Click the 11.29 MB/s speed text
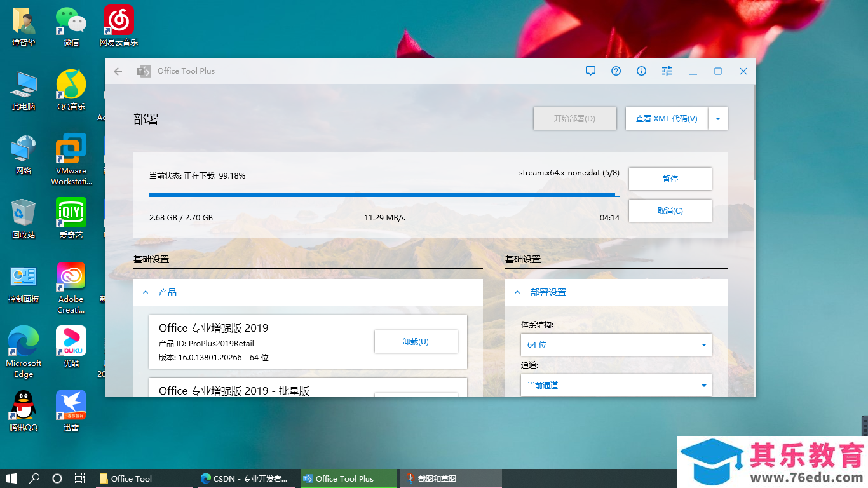868x488 pixels. (x=384, y=218)
